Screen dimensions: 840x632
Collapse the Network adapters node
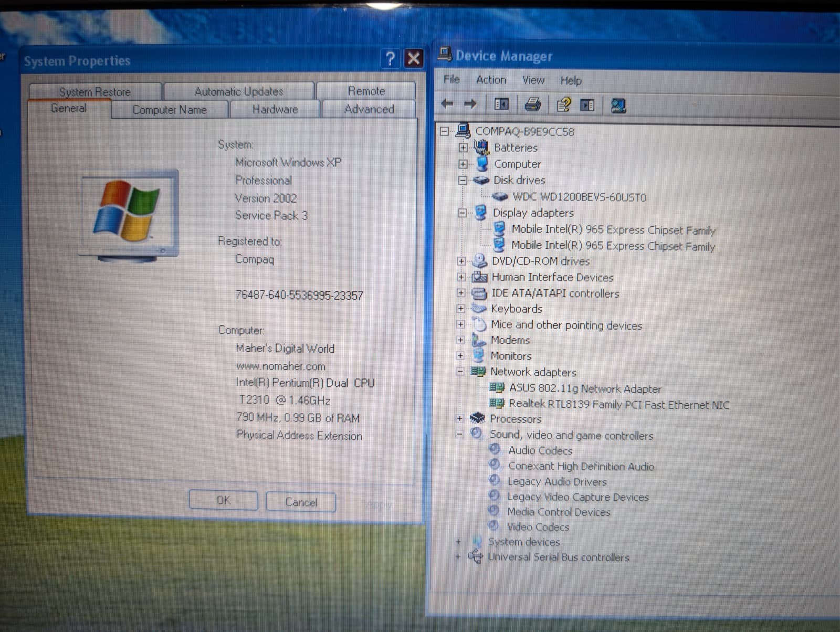pyautogui.click(x=460, y=372)
